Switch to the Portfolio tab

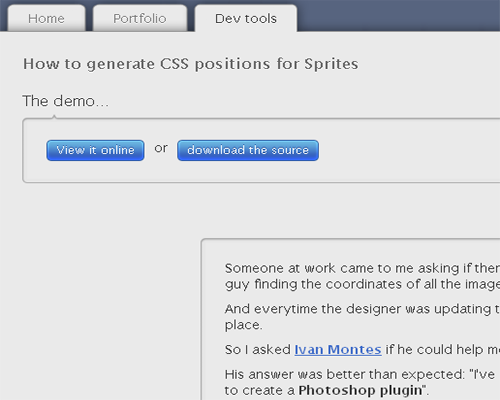coord(140,18)
